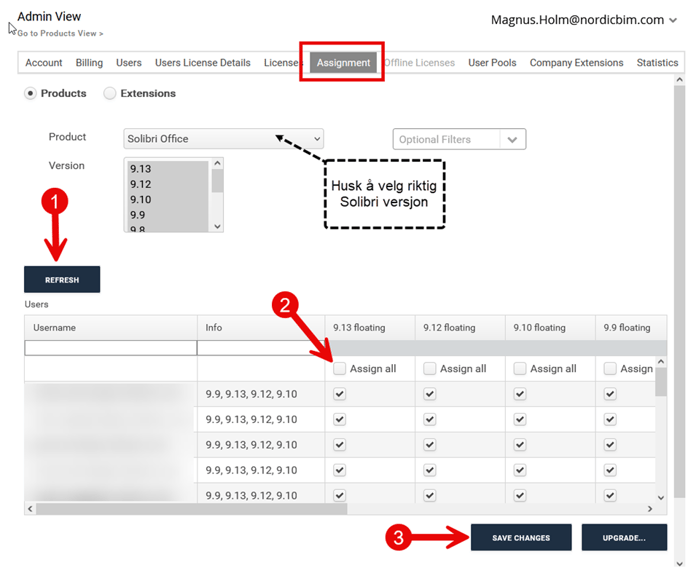Choose version 9.12 in the list
Image resolution: width=688 pixels, height=568 pixels.
point(167,184)
